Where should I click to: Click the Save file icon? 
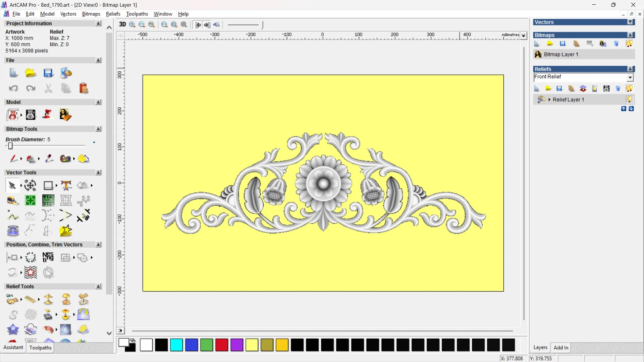pos(48,73)
